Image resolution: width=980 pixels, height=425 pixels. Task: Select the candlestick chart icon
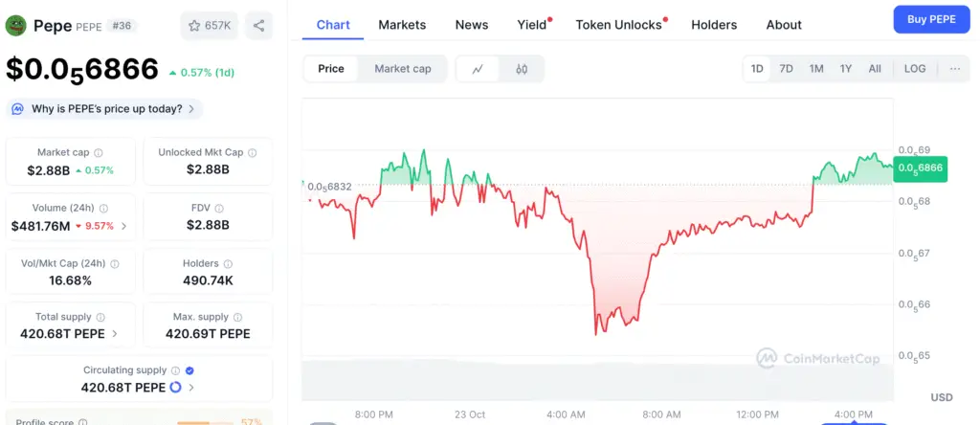pyautogui.click(x=522, y=69)
